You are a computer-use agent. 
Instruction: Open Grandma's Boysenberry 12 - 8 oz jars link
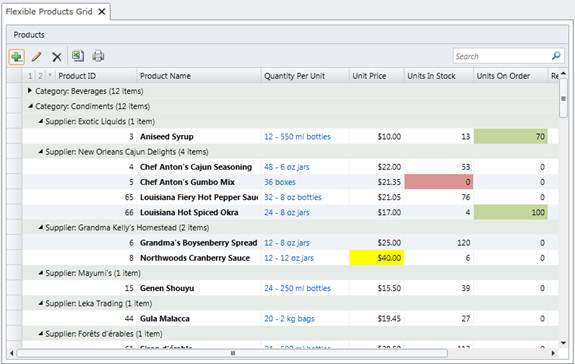[287, 243]
